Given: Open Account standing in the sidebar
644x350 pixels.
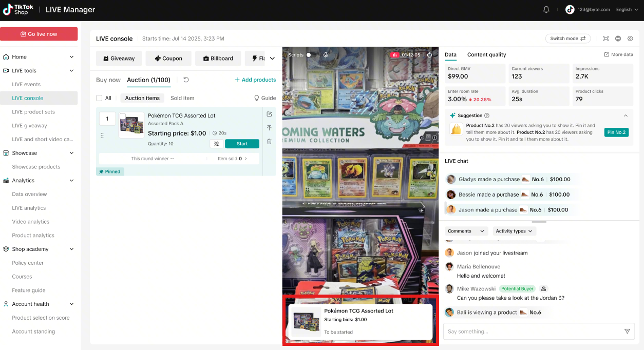Looking at the screenshot, I should (33, 332).
